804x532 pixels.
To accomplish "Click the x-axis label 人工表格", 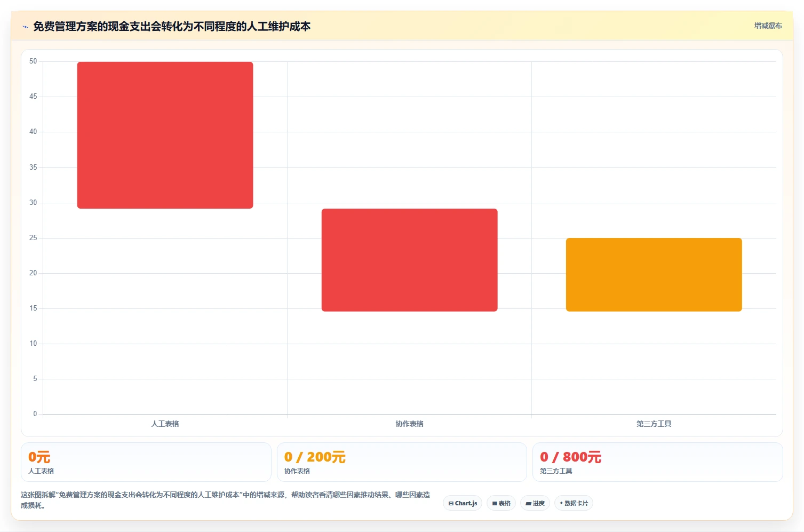I will (165, 424).
